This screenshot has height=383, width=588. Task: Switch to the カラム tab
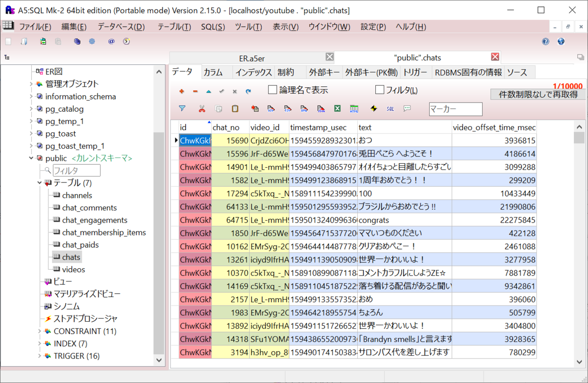[x=216, y=72]
